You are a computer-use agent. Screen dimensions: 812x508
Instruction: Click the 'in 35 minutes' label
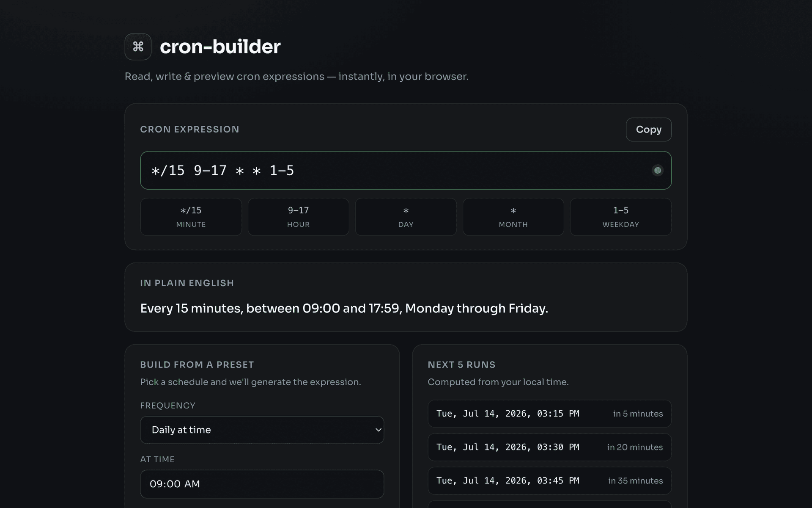[635, 480]
